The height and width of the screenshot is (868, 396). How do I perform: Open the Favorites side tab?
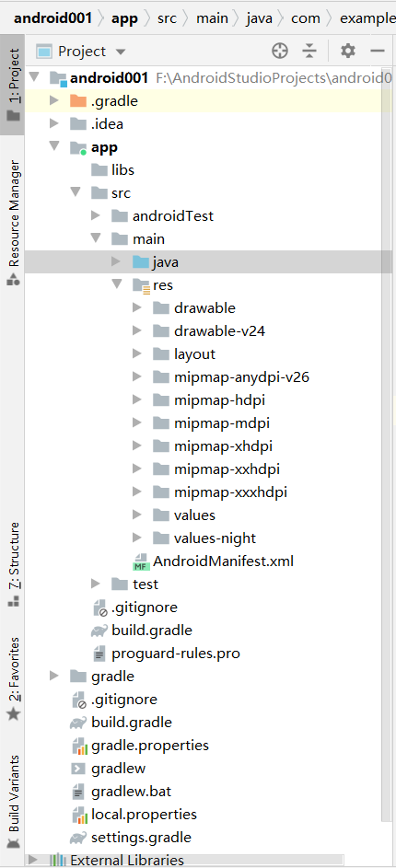click(13, 678)
